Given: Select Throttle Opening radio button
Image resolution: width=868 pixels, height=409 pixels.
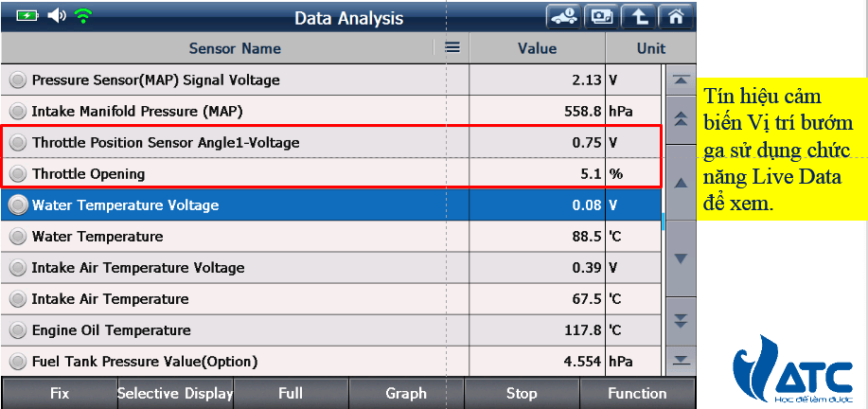Looking at the screenshot, I should pyautogui.click(x=17, y=174).
